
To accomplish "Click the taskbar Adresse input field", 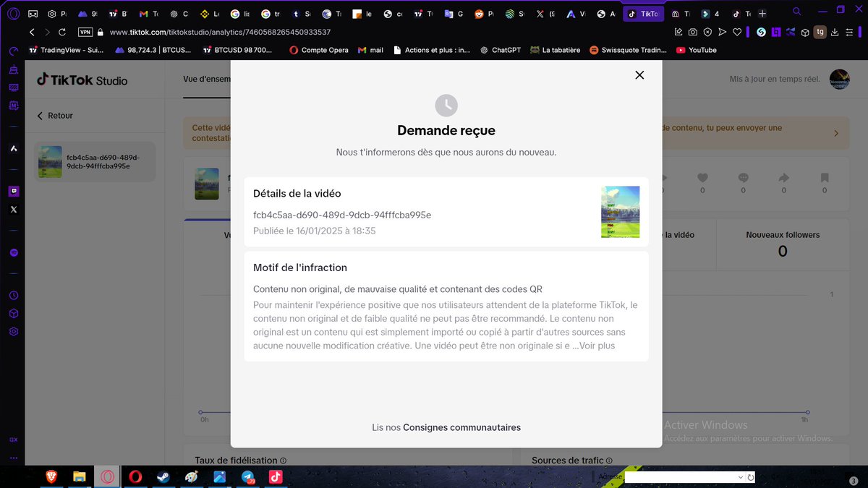I will 681,477.
